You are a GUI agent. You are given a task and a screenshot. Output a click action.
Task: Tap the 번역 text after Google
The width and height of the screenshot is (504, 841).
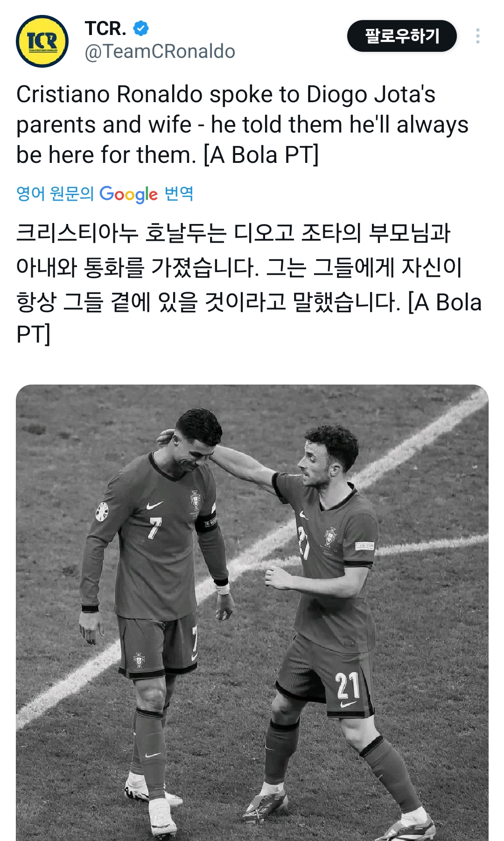(x=179, y=193)
